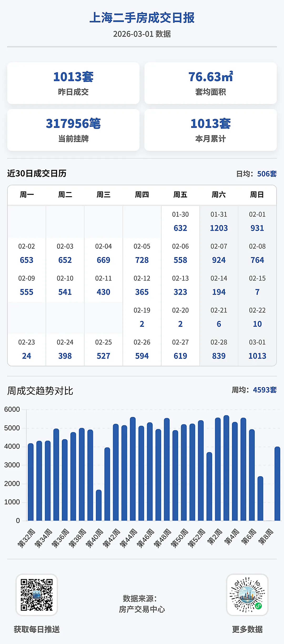Click the 第32周 axis label
Viewport: 284px width, 644px height.
[x=26, y=538]
